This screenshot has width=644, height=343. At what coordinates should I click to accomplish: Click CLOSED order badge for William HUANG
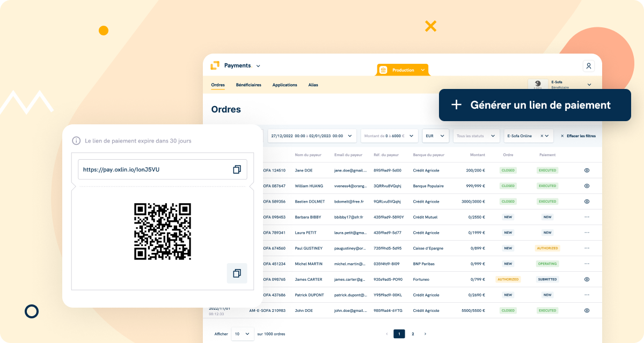coord(508,186)
